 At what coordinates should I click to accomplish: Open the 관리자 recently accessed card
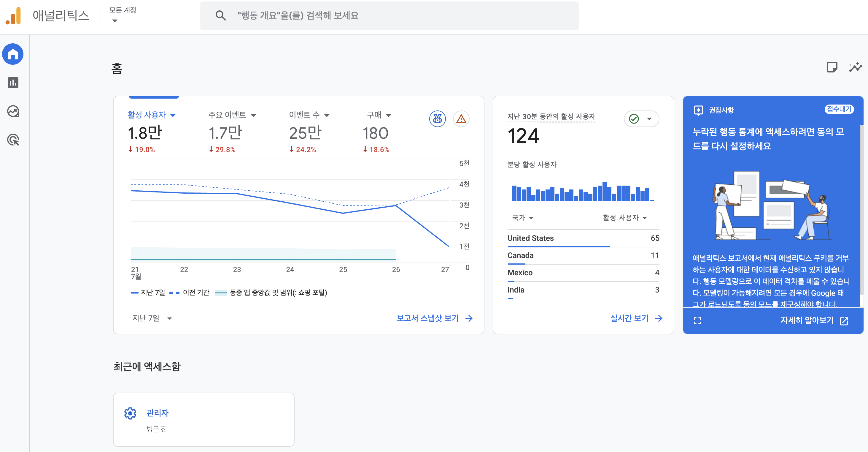(x=204, y=420)
